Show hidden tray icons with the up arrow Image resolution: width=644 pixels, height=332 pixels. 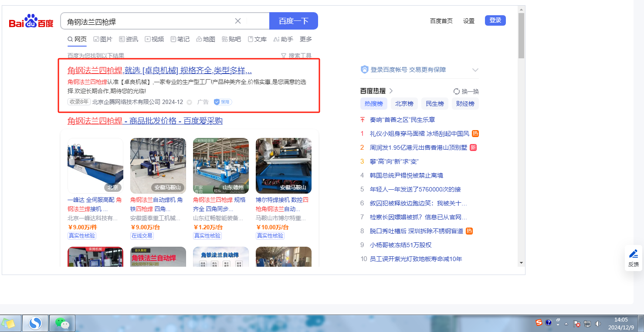(x=566, y=324)
